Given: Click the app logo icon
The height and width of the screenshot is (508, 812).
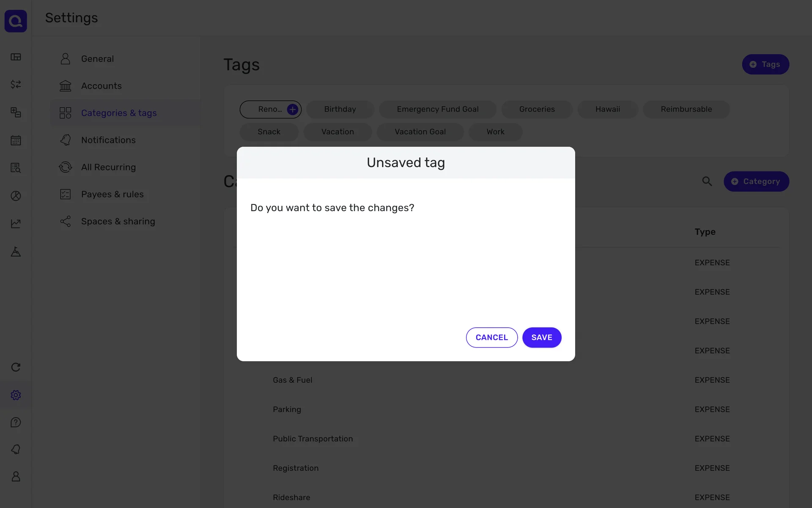Looking at the screenshot, I should point(16,21).
